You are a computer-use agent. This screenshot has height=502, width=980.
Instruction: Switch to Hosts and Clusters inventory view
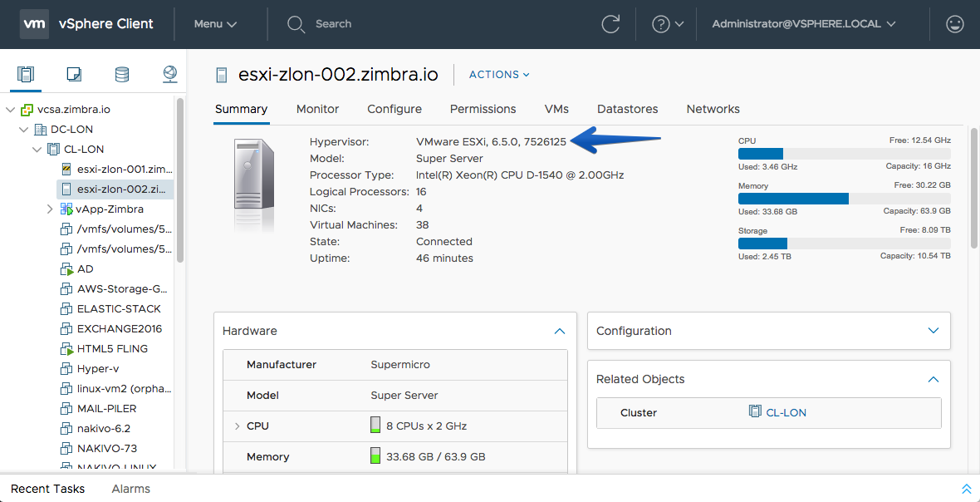click(26, 75)
